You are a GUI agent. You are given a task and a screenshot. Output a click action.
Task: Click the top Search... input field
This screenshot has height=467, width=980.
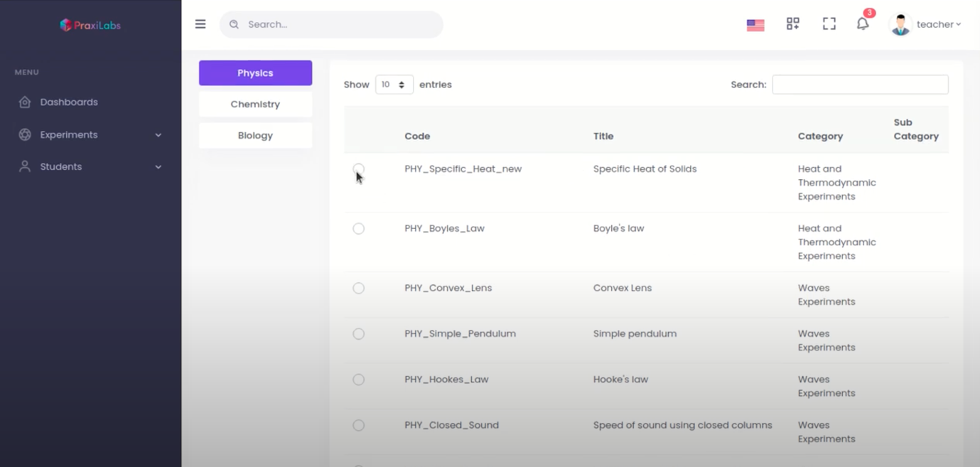click(331, 24)
